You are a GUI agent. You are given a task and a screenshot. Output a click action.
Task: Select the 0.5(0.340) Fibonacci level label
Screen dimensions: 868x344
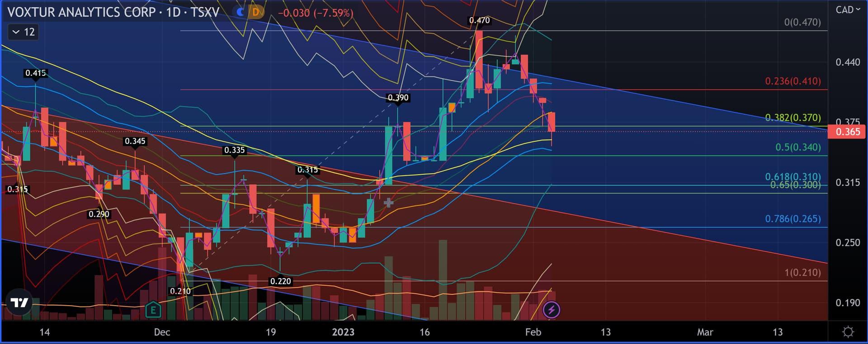pos(798,147)
